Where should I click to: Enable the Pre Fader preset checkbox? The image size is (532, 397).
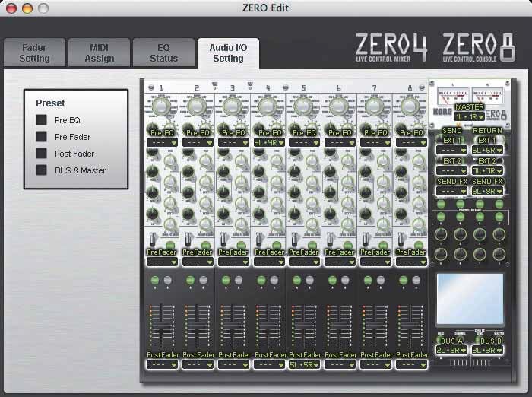coord(41,137)
